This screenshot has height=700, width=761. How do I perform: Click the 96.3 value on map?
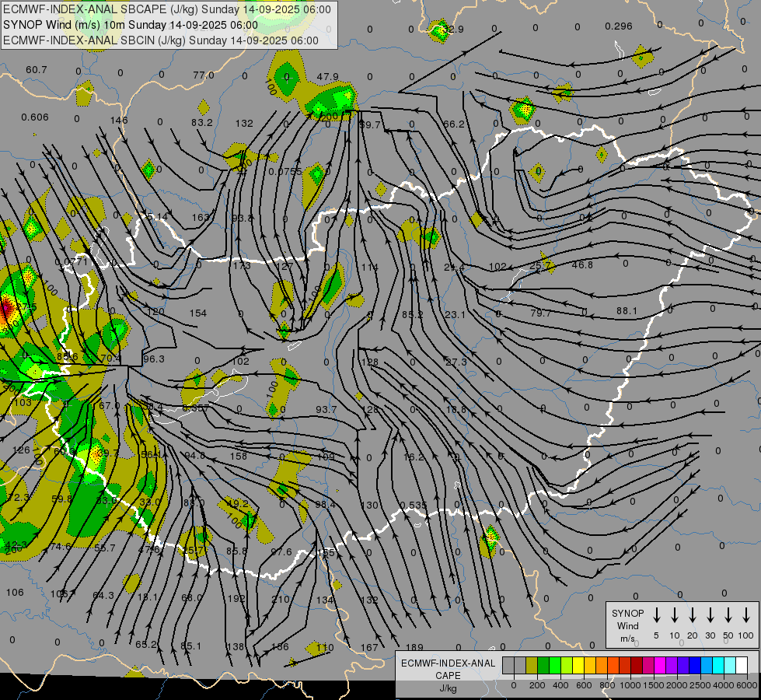pyautogui.click(x=154, y=359)
